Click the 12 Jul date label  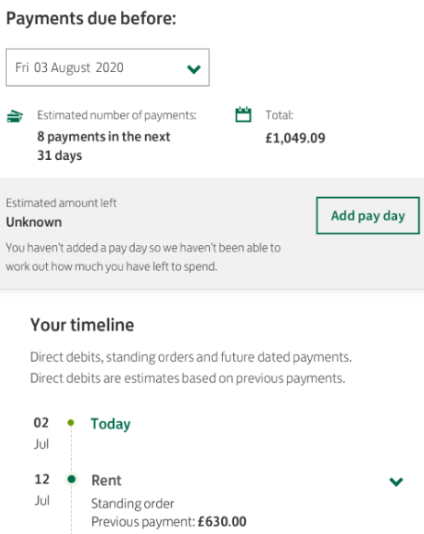pyautogui.click(x=42, y=489)
